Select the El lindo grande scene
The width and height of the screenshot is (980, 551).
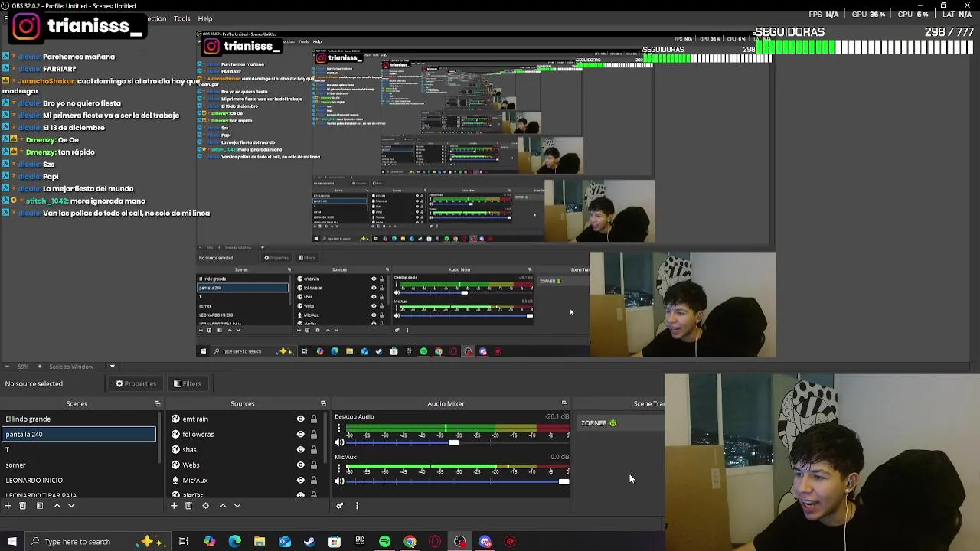coord(78,419)
